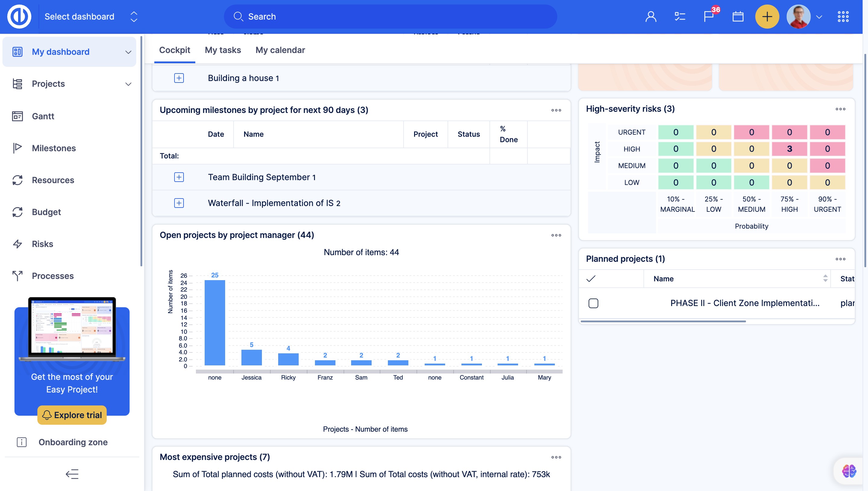This screenshot has height=491, width=868.
Task: Open the task checklist icon in the top bar
Action: point(679,17)
